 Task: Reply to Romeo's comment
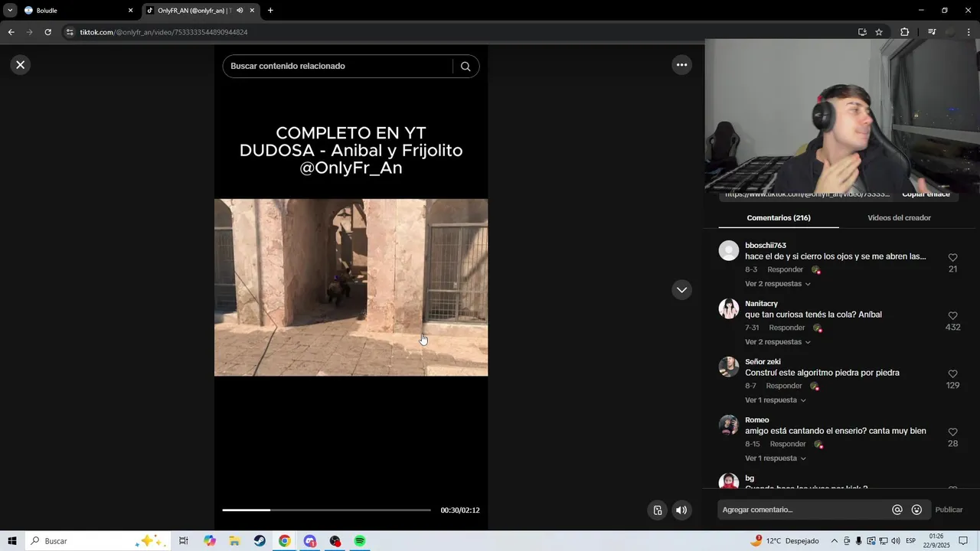787,444
